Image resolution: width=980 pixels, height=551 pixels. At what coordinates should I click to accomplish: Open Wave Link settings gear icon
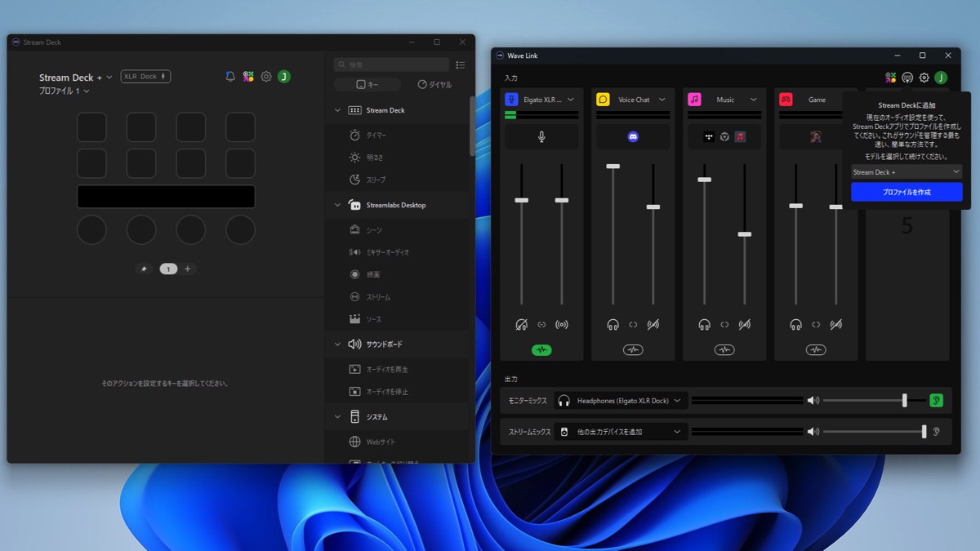pos(924,78)
